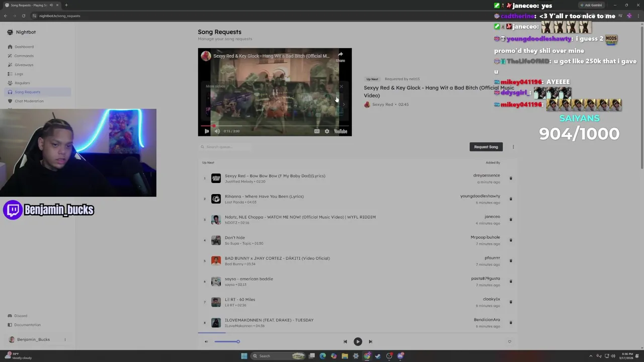Click the YouTube video progress bar
Viewport: 644px width, 362px height.
(x=275, y=126)
